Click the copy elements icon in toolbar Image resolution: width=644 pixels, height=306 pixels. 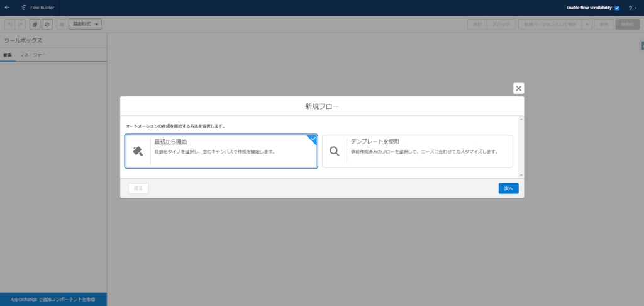pyautogui.click(x=35, y=24)
